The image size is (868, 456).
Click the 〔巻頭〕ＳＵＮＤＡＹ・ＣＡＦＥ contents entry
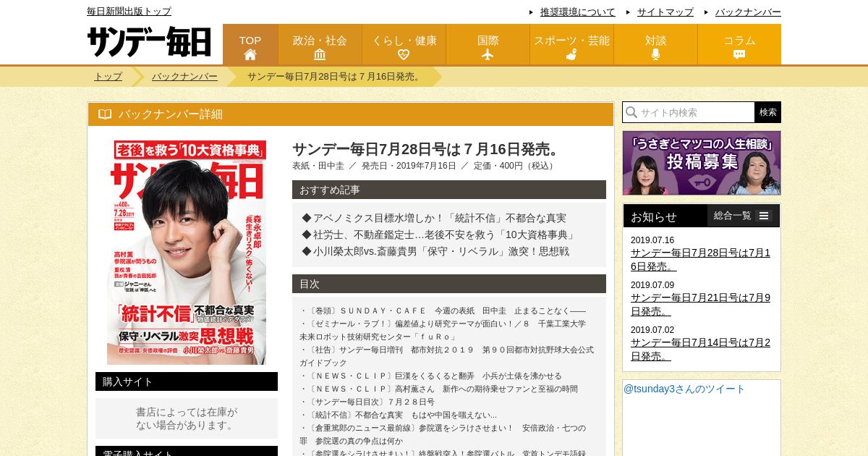pyautogui.click(x=443, y=311)
